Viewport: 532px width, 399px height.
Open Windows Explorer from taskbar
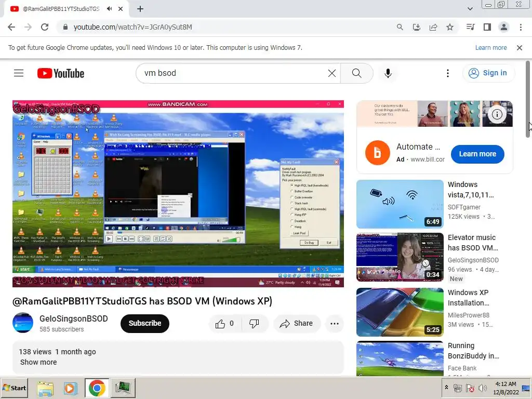45,388
